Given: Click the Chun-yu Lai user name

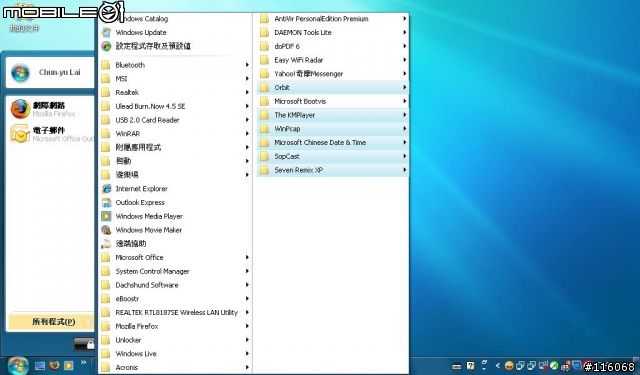Looking at the screenshot, I should [60, 72].
